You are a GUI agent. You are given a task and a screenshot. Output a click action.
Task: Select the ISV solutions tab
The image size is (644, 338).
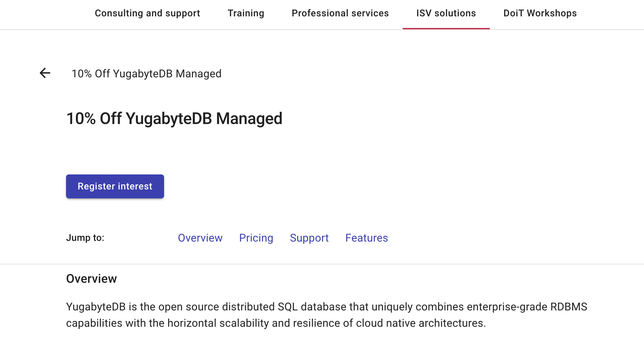446,13
